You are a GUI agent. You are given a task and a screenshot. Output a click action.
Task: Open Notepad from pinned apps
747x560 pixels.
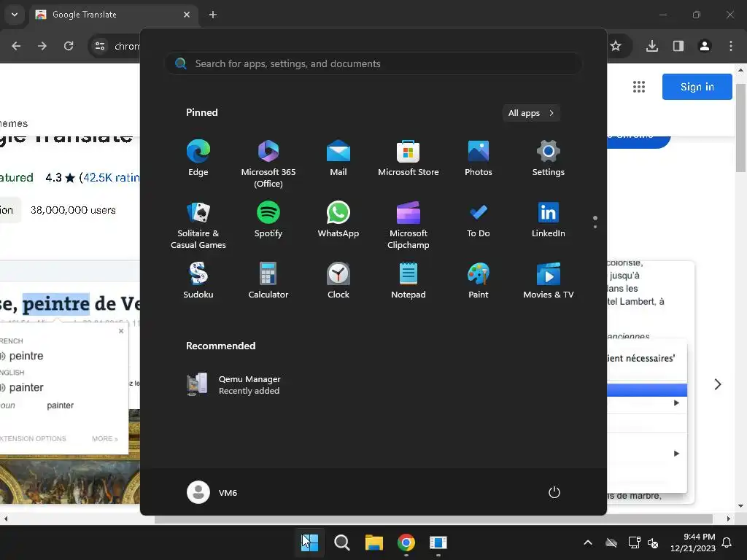pos(409,281)
